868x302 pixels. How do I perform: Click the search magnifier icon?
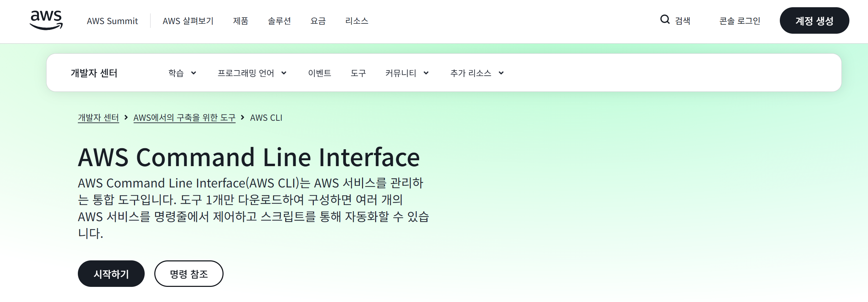(665, 19)
